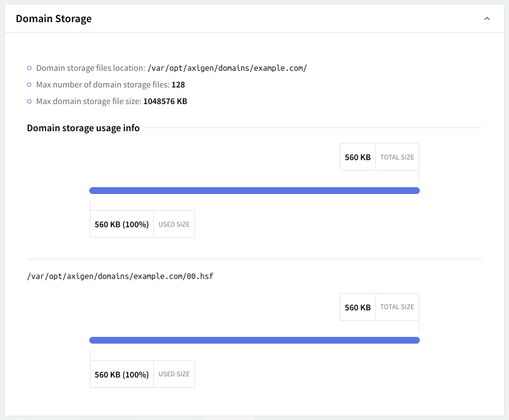Viewport: 509px width, 420px height.
Task: Click TOTAL SIZE label in domain usage section
Action: (x=397, y=157)
